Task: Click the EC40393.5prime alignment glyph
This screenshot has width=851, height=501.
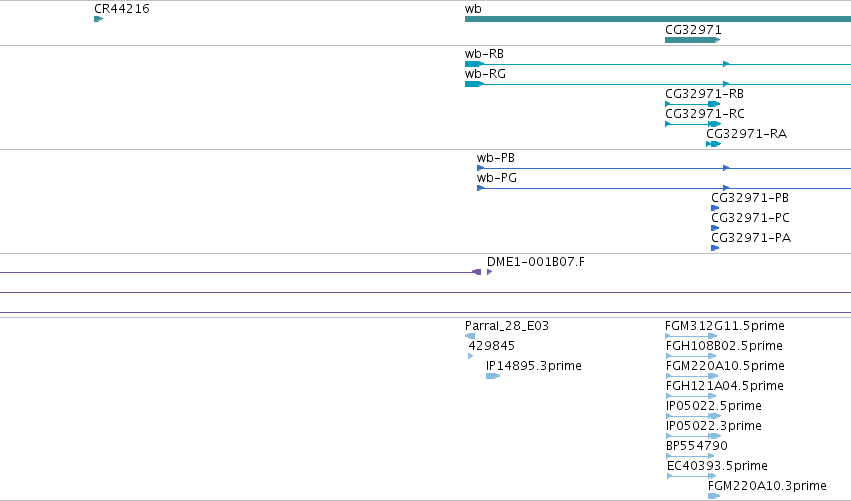Action: pos(691,477)
